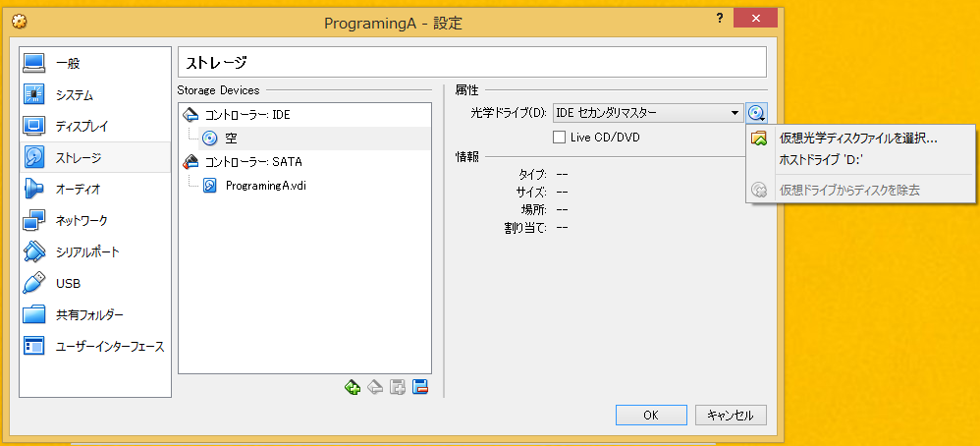Click the 光学ドライブ(D): label
This screenshot has height=446, width=980.
pyautogui.click(x=509, y=114)
